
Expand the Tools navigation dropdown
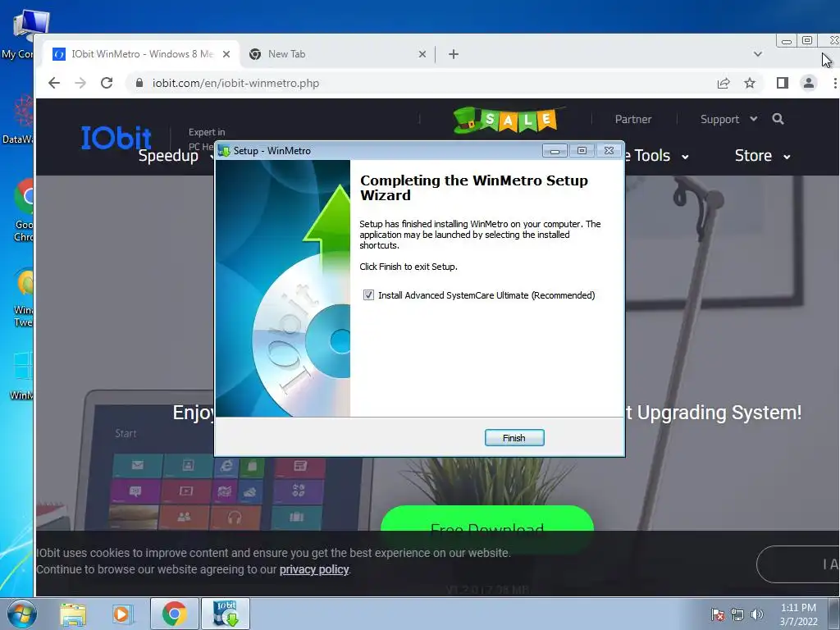click(656, 156)
